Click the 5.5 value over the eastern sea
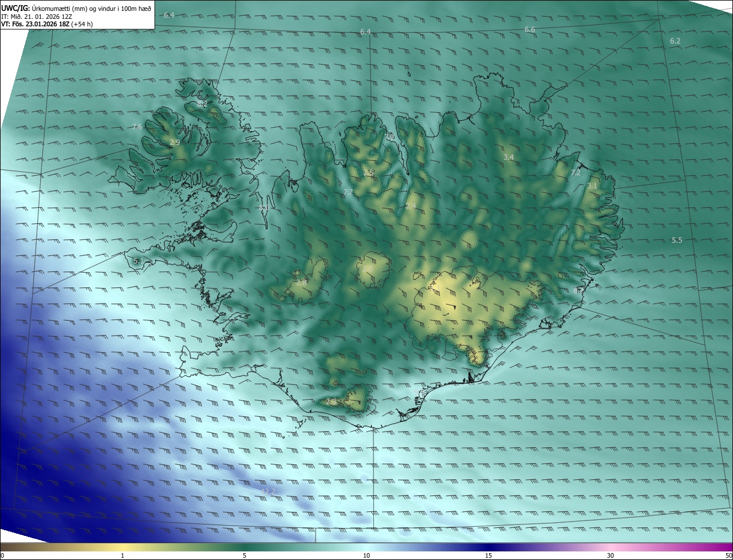733x560 pixels. (x=677, y=240)
